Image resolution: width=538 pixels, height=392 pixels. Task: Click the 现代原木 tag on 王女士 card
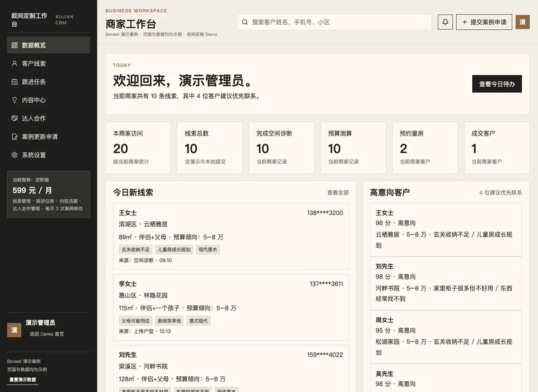coord(208,250)
